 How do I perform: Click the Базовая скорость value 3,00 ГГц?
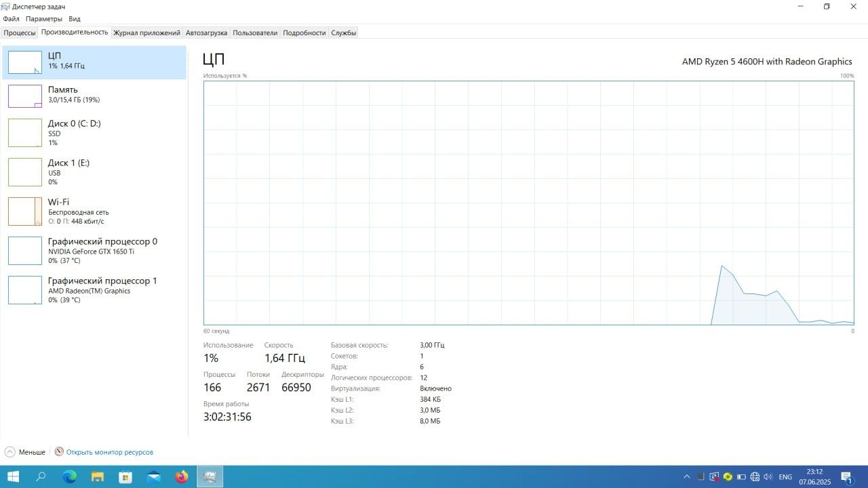coord(432,345)
